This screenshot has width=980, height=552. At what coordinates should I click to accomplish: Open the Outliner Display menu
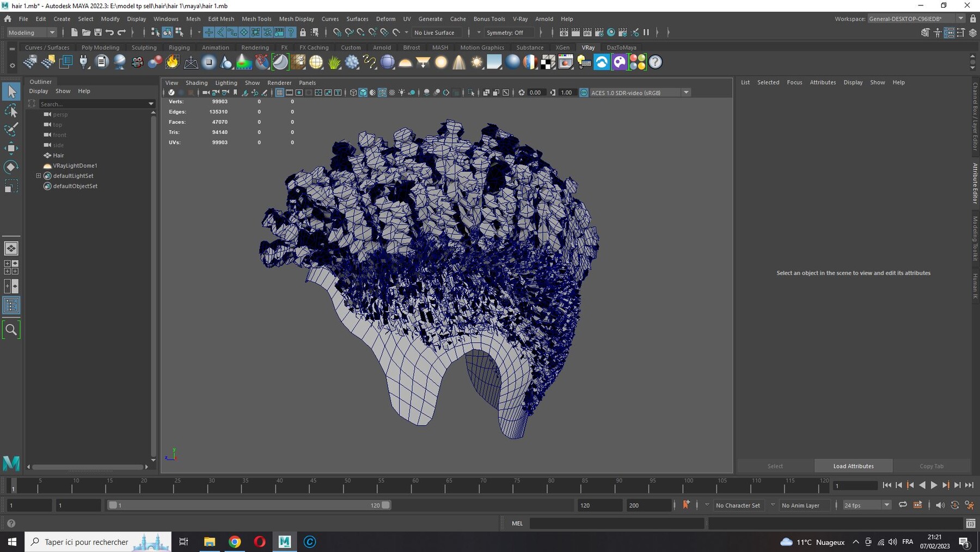click(38, 91)
